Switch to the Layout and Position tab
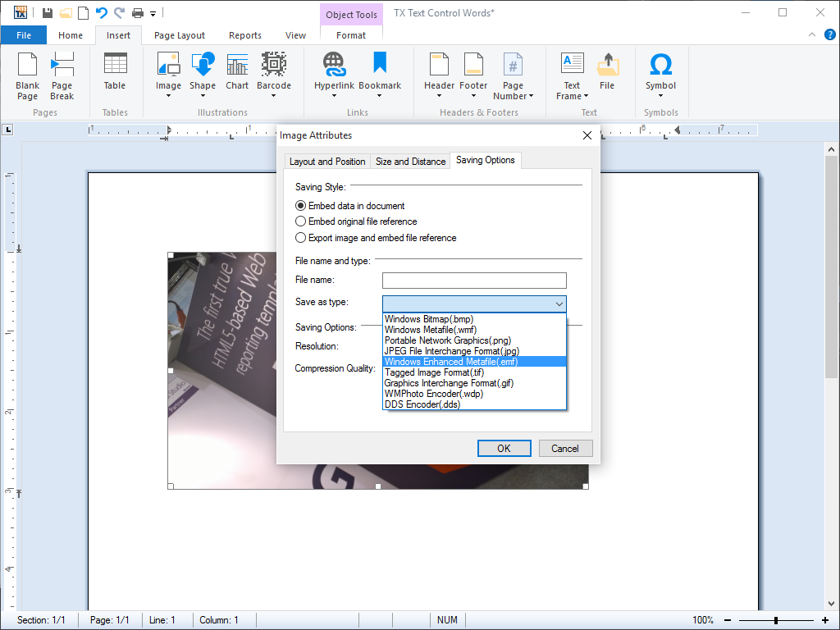 tap(327, 162)
